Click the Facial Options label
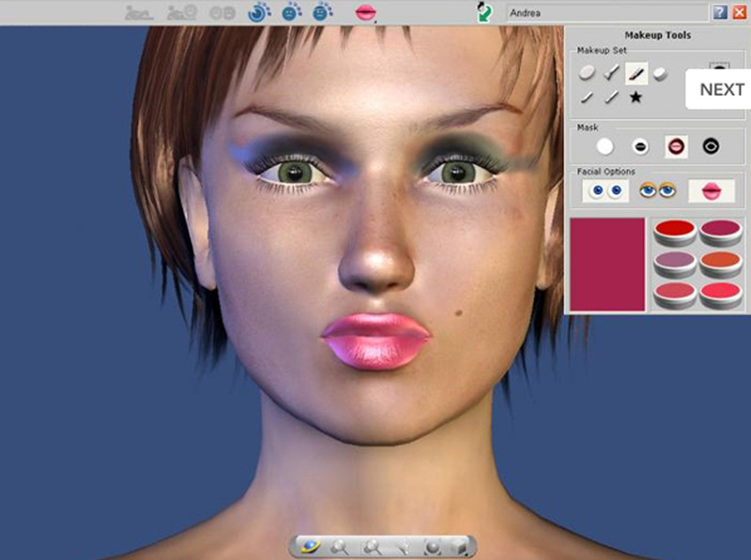The image size is (751, 560). coord(605,172)
